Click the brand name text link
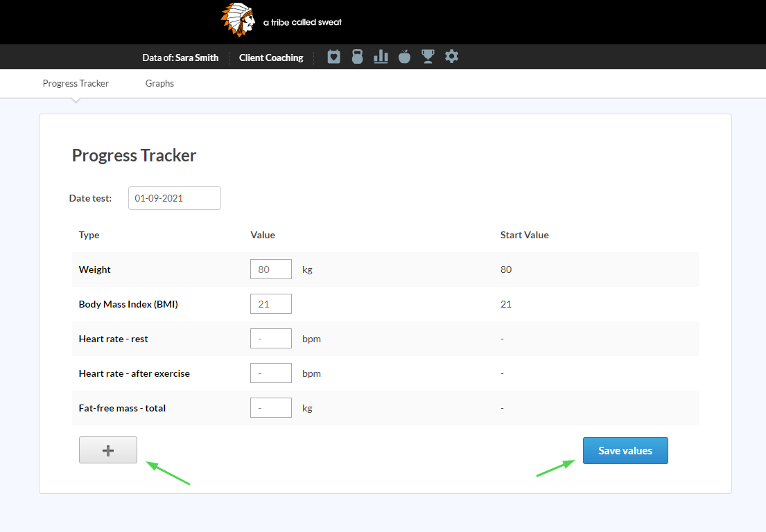Screen dimensions: 766x532 coord(302,21)
